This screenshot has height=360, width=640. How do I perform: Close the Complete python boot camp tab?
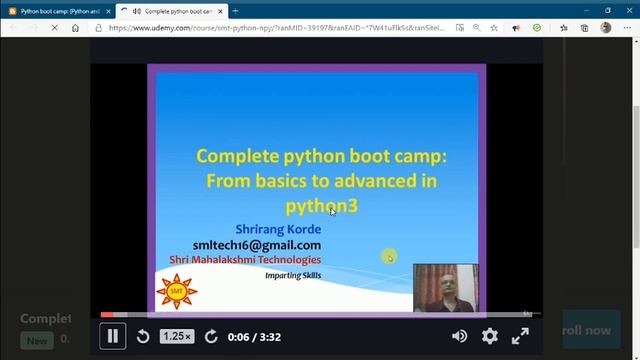[x=220, y=11]
